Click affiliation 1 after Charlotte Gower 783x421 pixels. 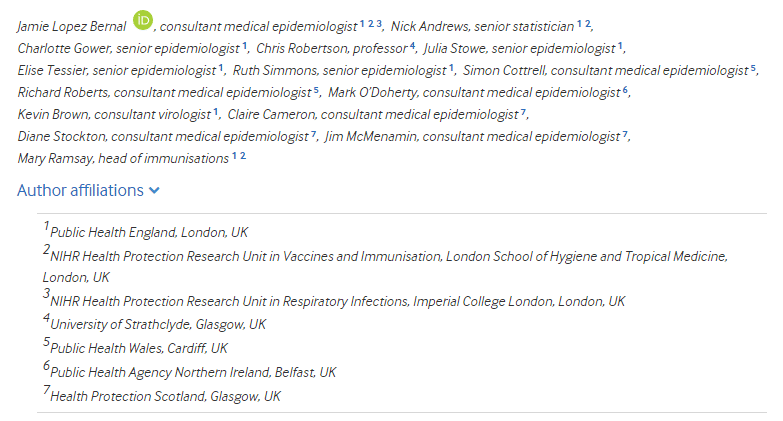pos(245,45)
